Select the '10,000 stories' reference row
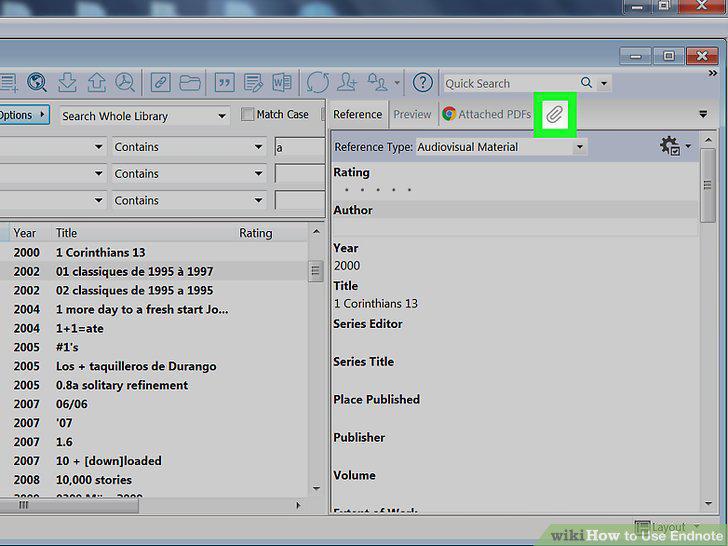 (153, 480)
